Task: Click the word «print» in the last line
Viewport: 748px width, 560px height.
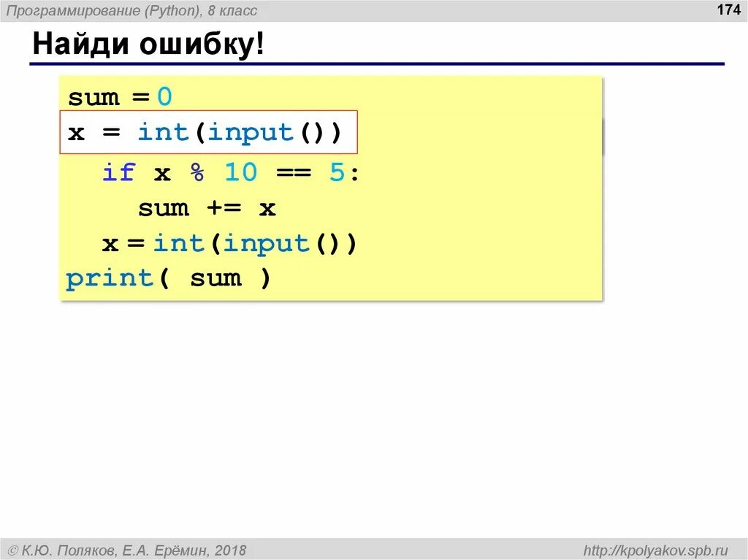Action: [x=110, y=278]
